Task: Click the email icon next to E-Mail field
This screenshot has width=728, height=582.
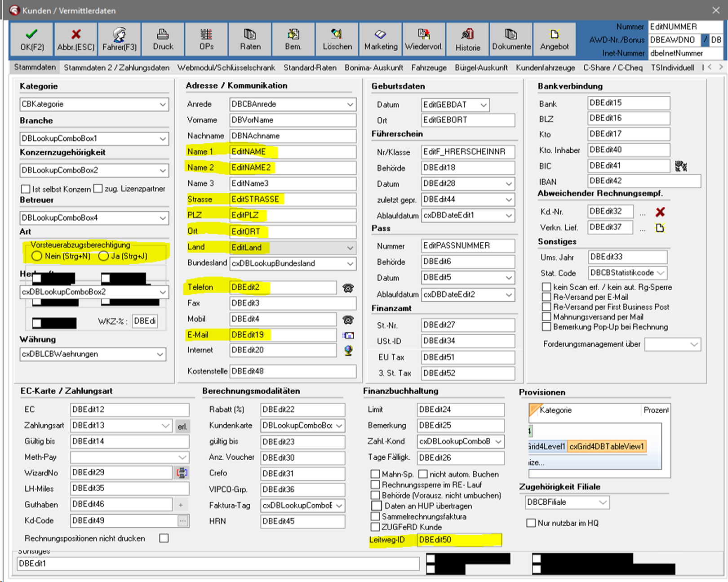Action: pos(348,335)
